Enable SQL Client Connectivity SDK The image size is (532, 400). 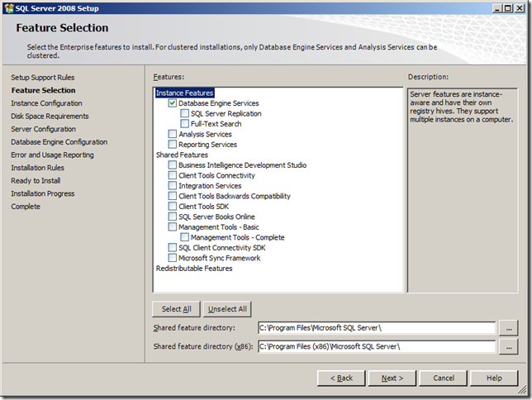173,247
